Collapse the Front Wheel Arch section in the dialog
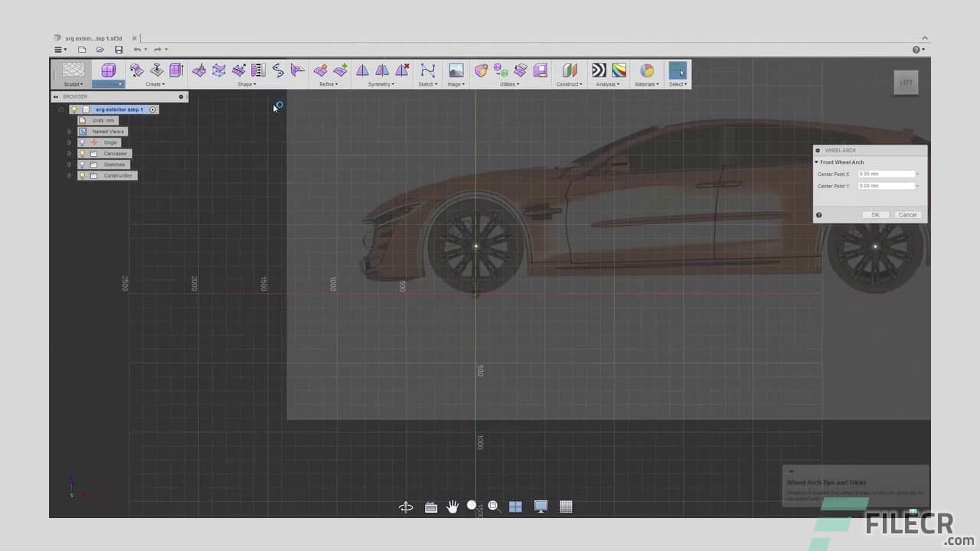Screen dimensions: 980x551 (816, 161)
